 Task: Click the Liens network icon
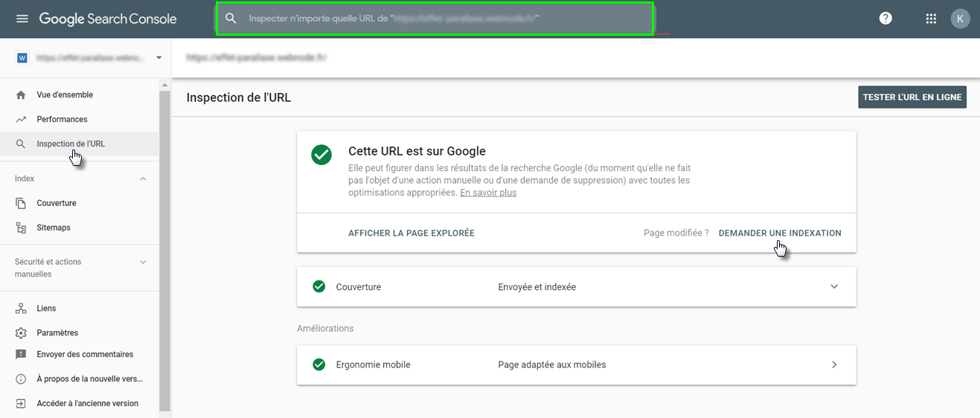point(21,309)
